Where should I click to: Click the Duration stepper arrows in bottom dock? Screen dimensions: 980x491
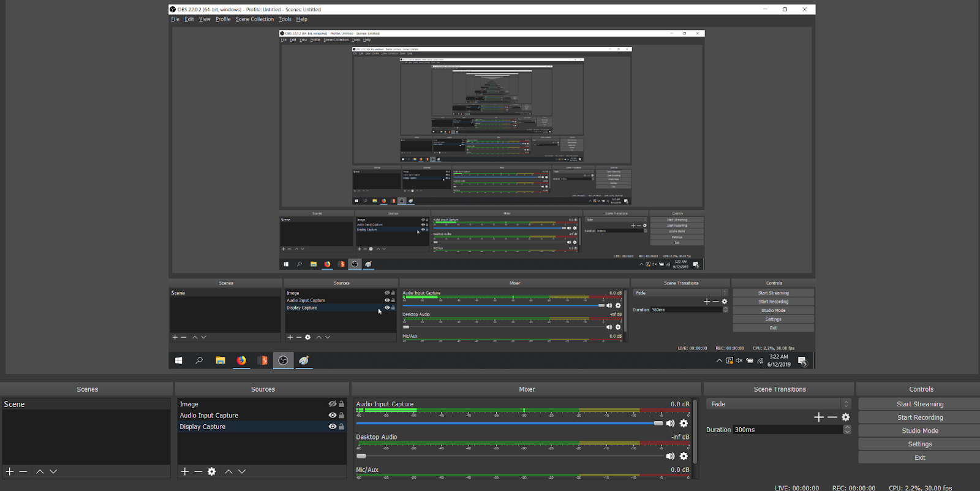point(847,430)
